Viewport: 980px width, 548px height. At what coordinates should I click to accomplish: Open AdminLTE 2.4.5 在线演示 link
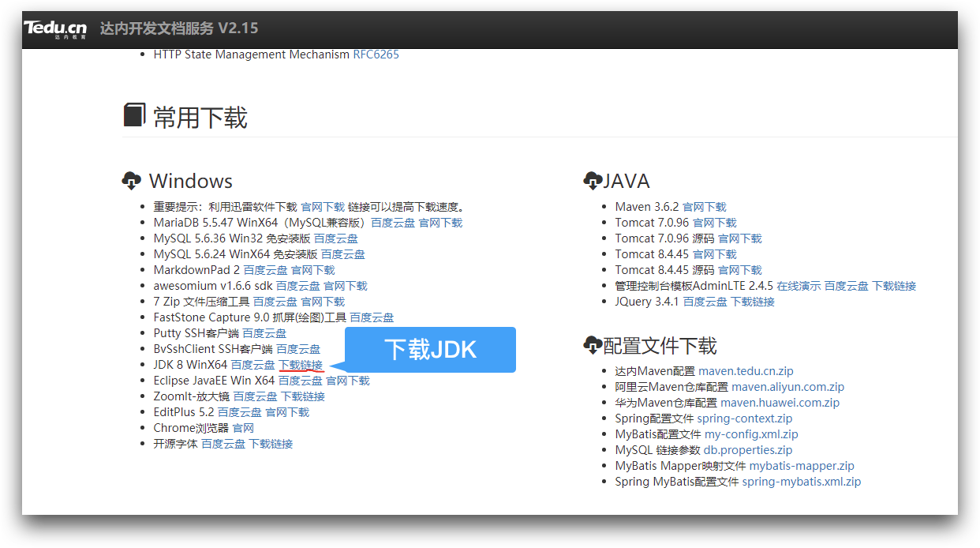799,286
